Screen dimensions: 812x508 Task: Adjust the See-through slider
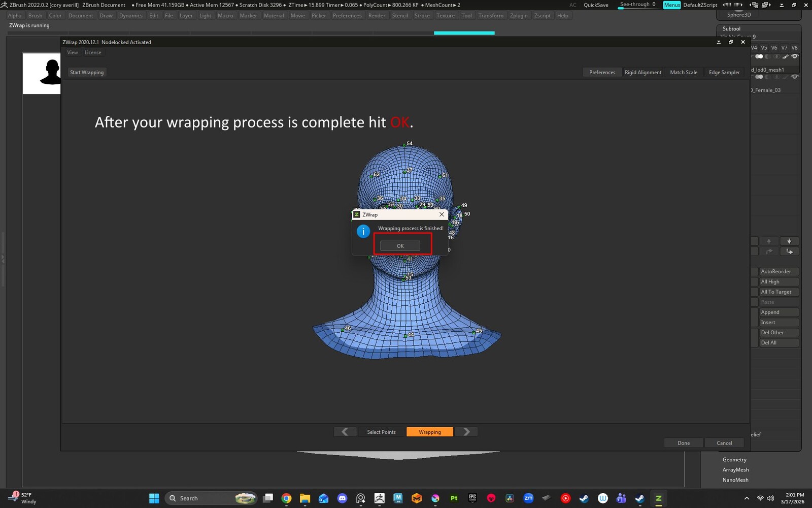(x=638, y=5)
